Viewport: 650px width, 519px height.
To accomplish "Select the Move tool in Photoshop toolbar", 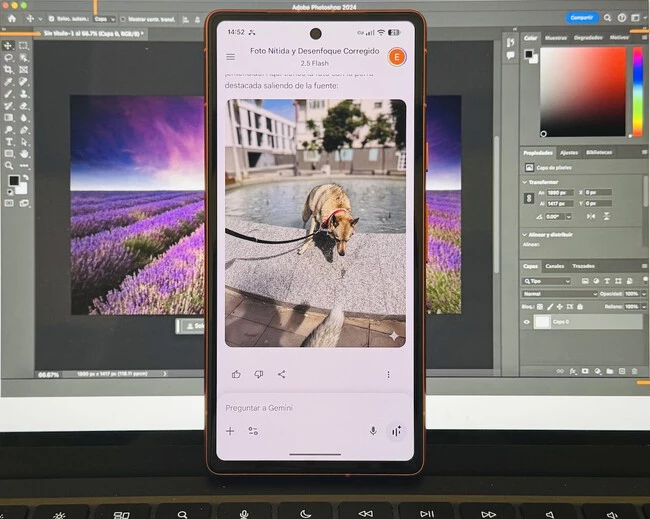I will pyautogui.click(x=8, y=46).
